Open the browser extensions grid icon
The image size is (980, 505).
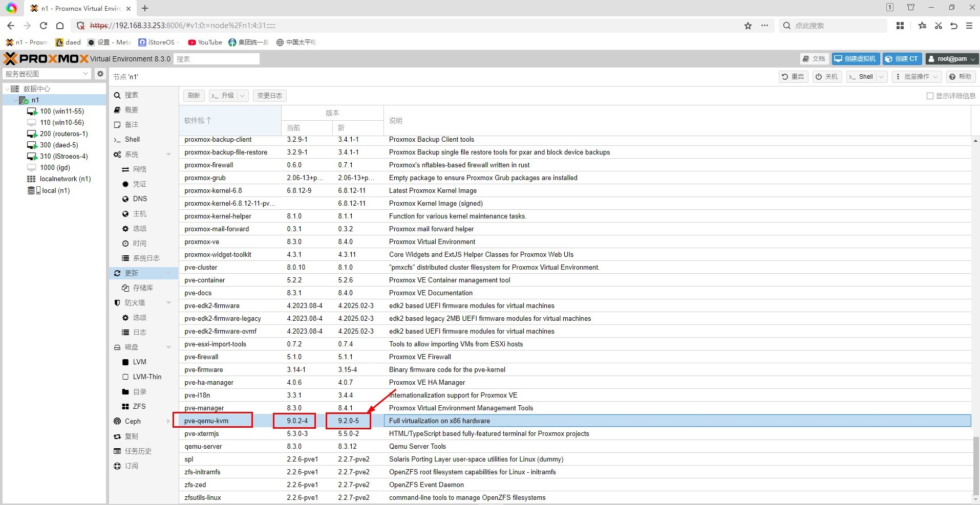(x=900, y=26)
